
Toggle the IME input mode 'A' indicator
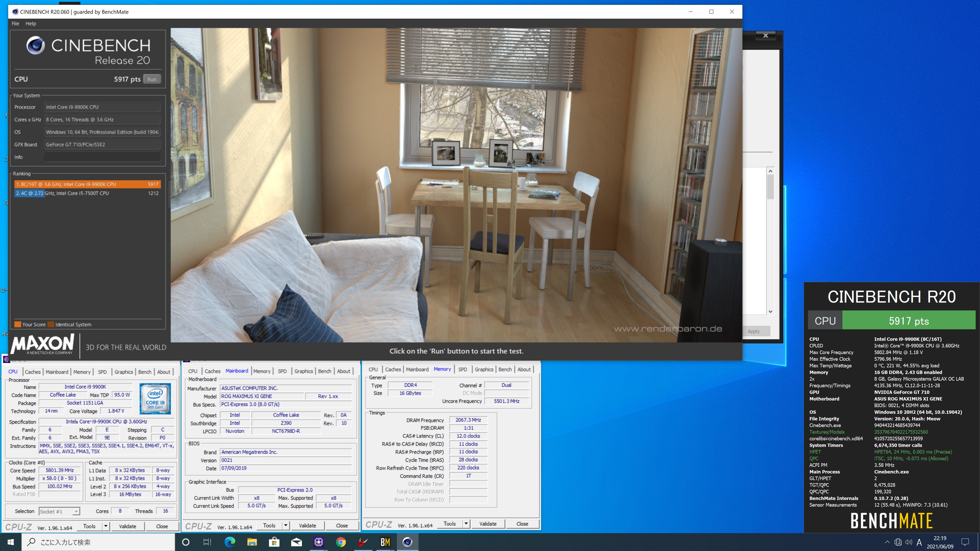click(919, 542)
